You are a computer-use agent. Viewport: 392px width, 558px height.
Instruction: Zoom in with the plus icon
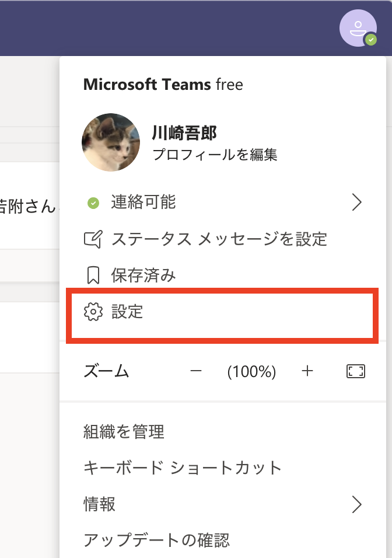(307, 371)
